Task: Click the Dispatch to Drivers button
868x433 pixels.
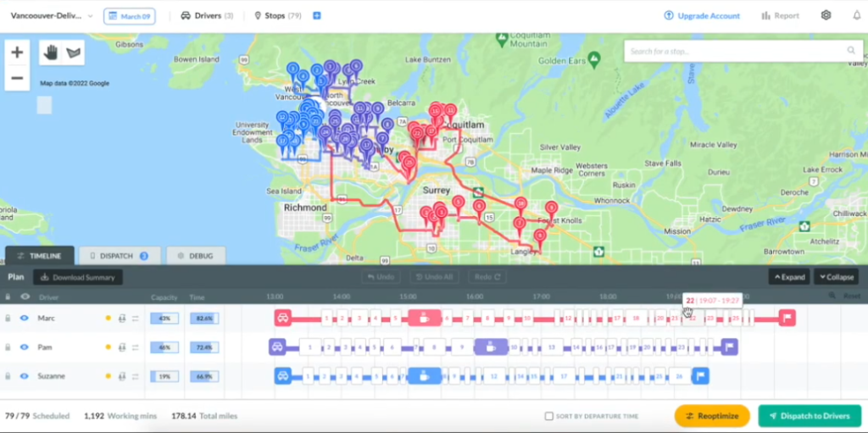Action: click(810, 416)
